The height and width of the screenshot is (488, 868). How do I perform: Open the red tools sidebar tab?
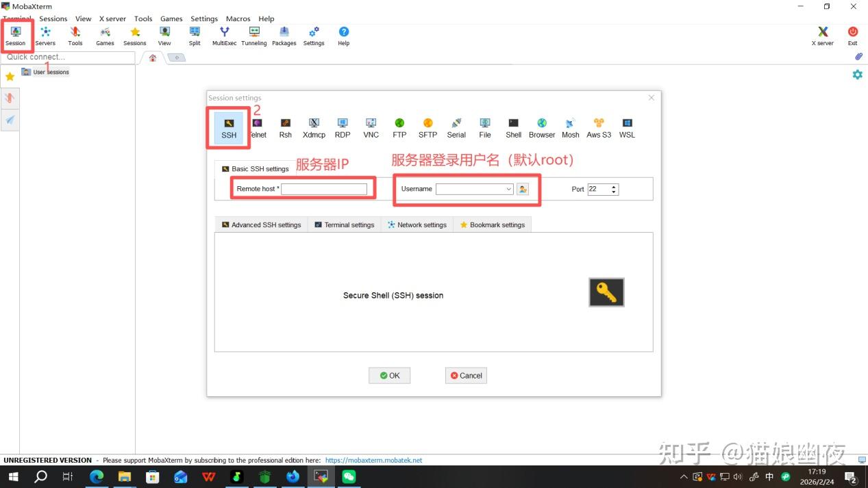[10, 99]
